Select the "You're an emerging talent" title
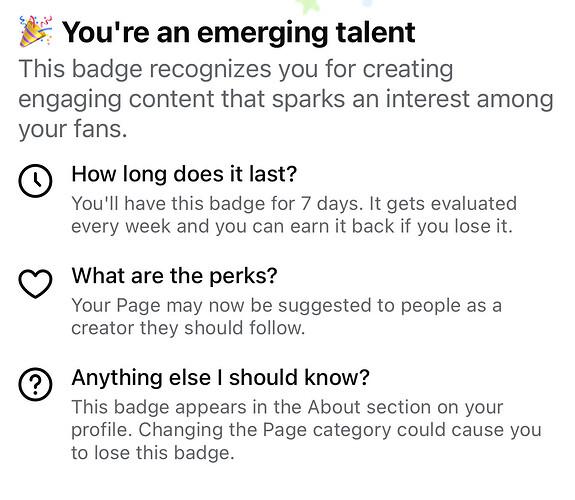Screen dimensions: 575x500 239,33
